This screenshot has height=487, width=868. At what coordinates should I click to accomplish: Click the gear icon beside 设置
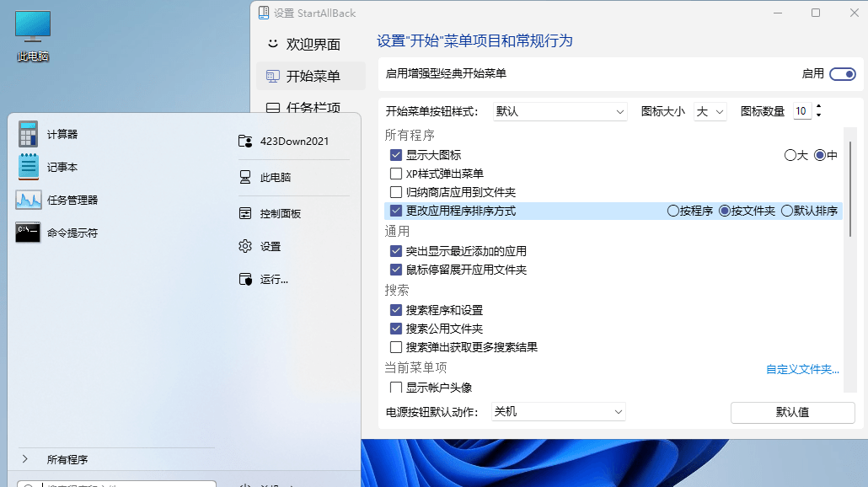coord(245,246)
